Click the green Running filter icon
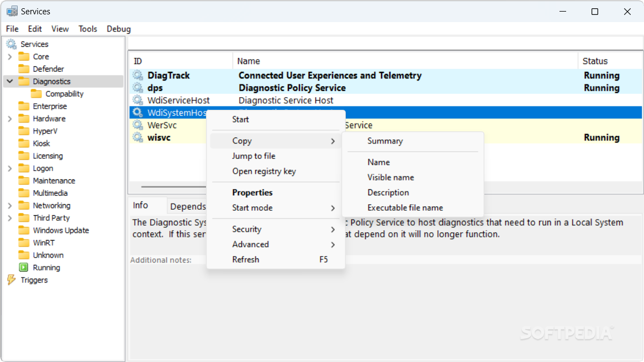The width and height of the screenshot is (644, 362). 24,267
